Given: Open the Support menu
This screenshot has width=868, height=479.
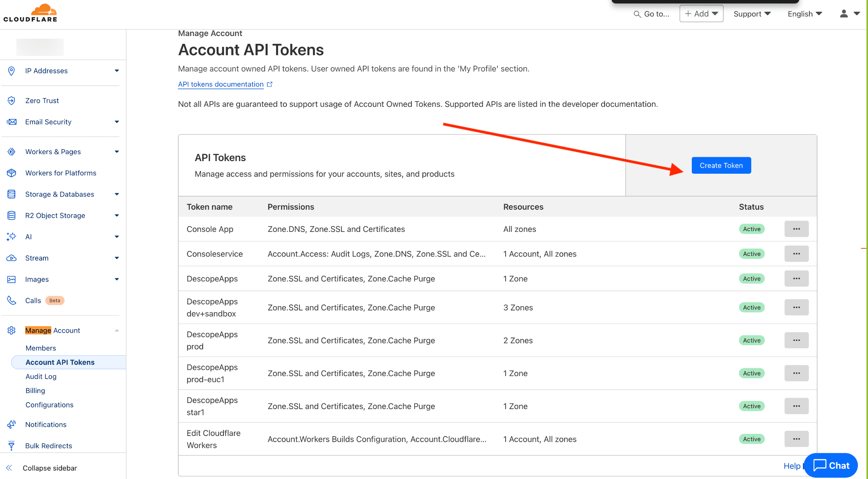Looking at the screenshot, I should click(x=752, y=13).
